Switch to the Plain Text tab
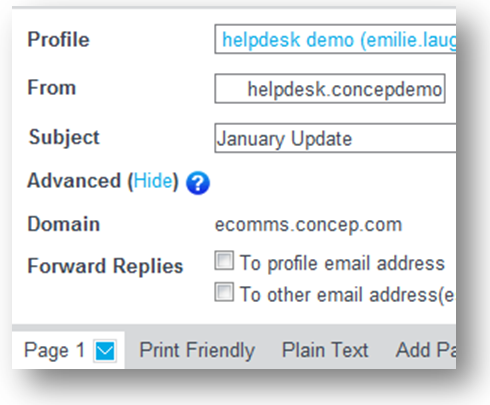Viewport: 490px width, 405px height. [x=325, y=350]
